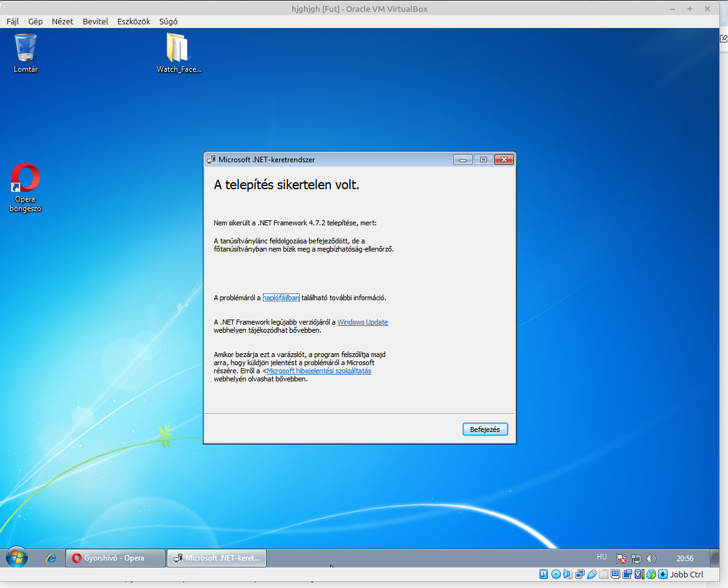Click the .NET installer title bar icon
The width and height of the screenshot is (728, 588).
coord(211,160)
